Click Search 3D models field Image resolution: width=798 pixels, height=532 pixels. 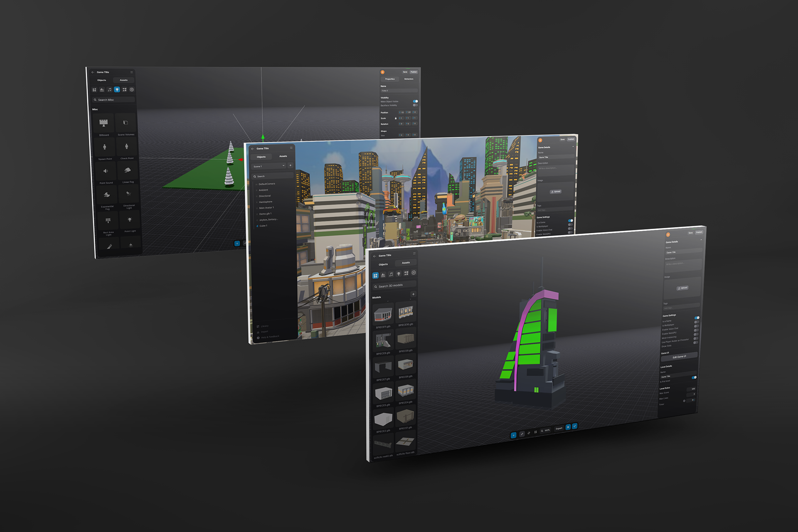[x=394, y=286]
